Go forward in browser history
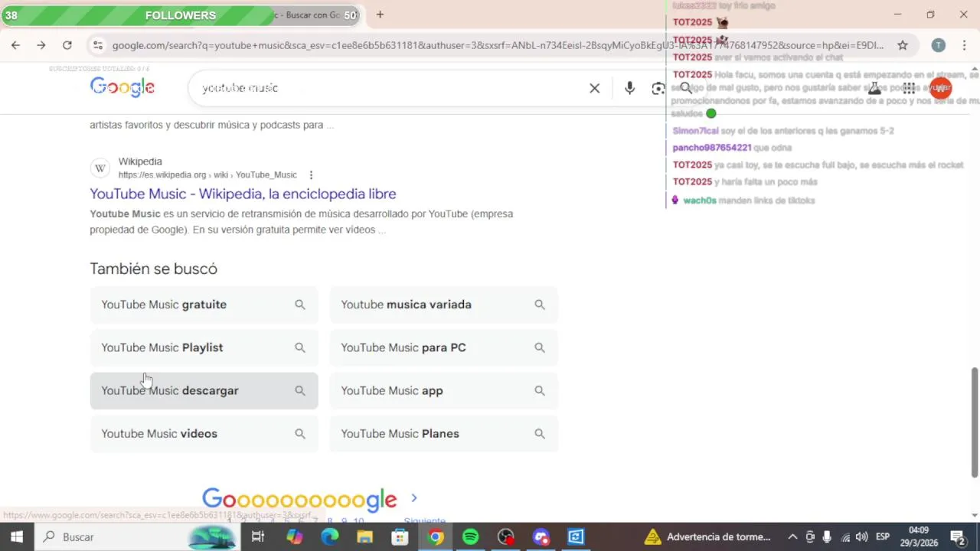980x551 pixels. (41, 45)
